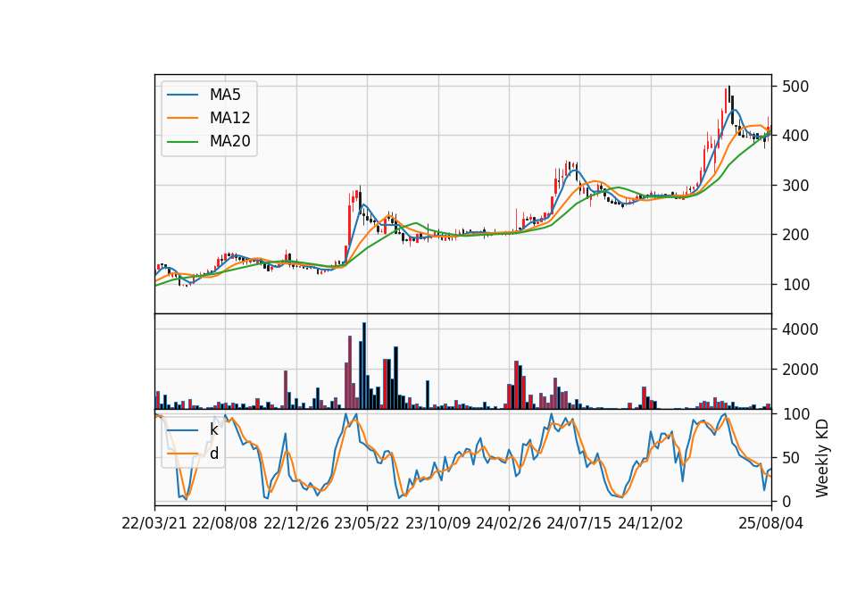Click the k legend label in KD panel
The height and width of the screenshot is (616, 857).
[x=213, y=429]
